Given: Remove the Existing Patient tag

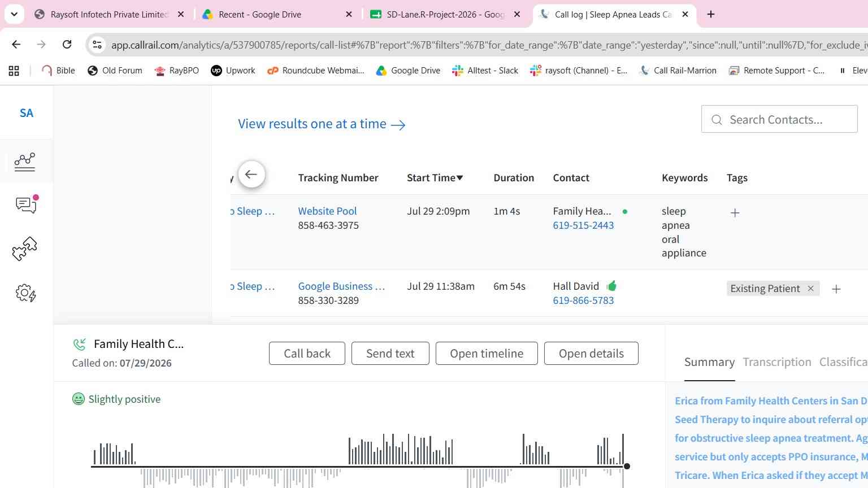Looking at the screenshot, I should coord(810,289).
